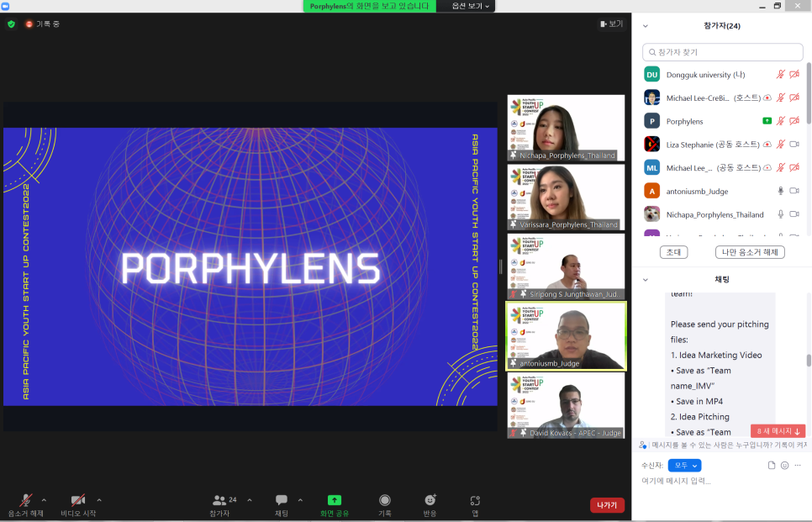Click Nichapa_Porphylens_Thailand microphone icon in list
The width and height of the screenshot is (812, 522).
pos(780,214)
